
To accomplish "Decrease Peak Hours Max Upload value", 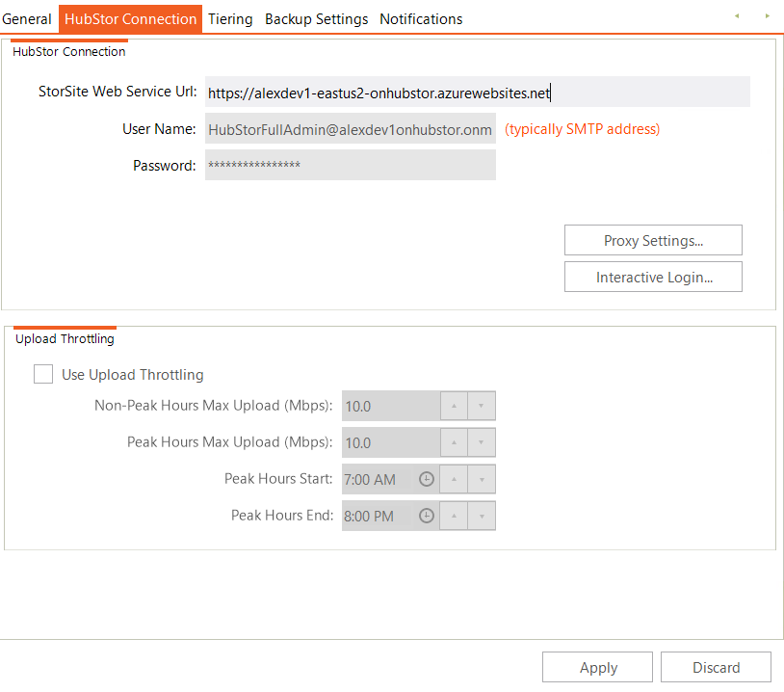I will tap(481, 442).
